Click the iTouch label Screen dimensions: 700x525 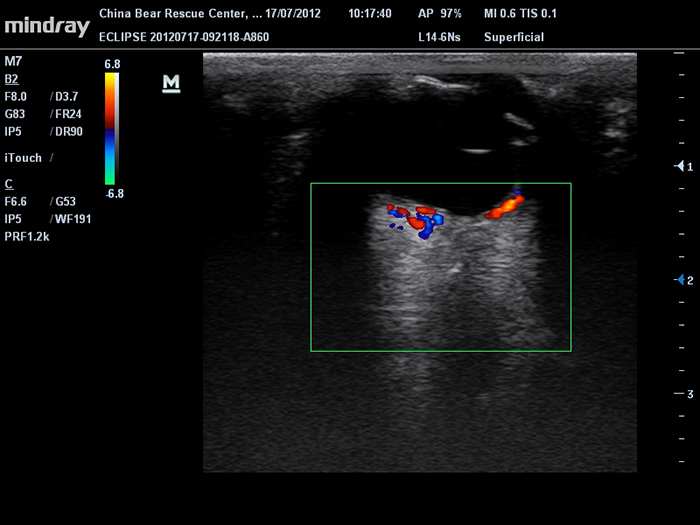[x=23, y=158]
